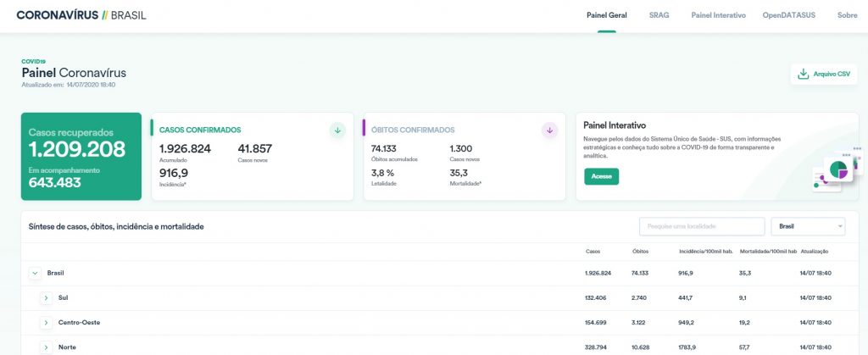Collapse the Brasil row
This screenshot has height=355, width=868.
(x=35, y=273)
